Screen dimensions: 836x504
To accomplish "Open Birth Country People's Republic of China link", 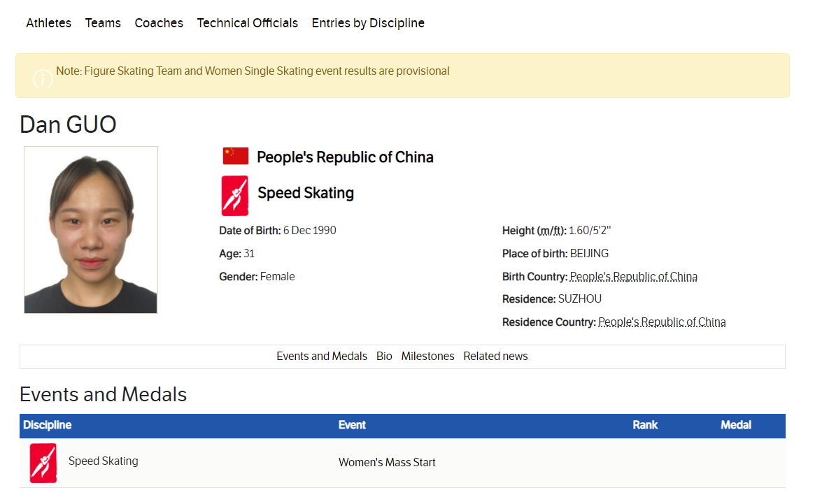I will [x=633, y=277].
